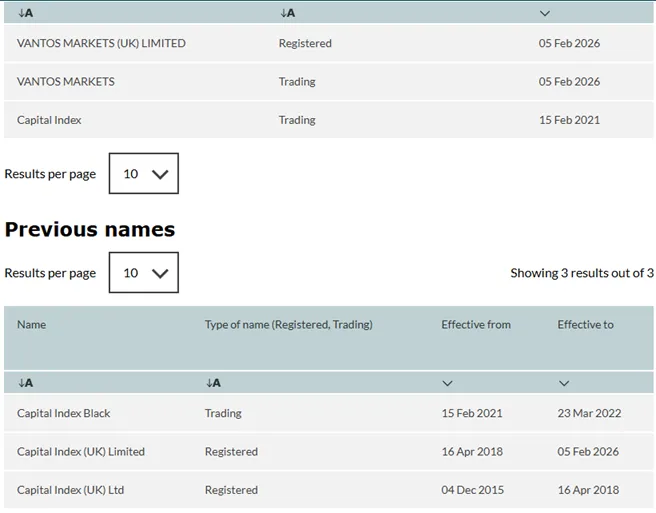Open results per page dropdown under Previous names
This screenshot has width=656, height=513.
144,272
